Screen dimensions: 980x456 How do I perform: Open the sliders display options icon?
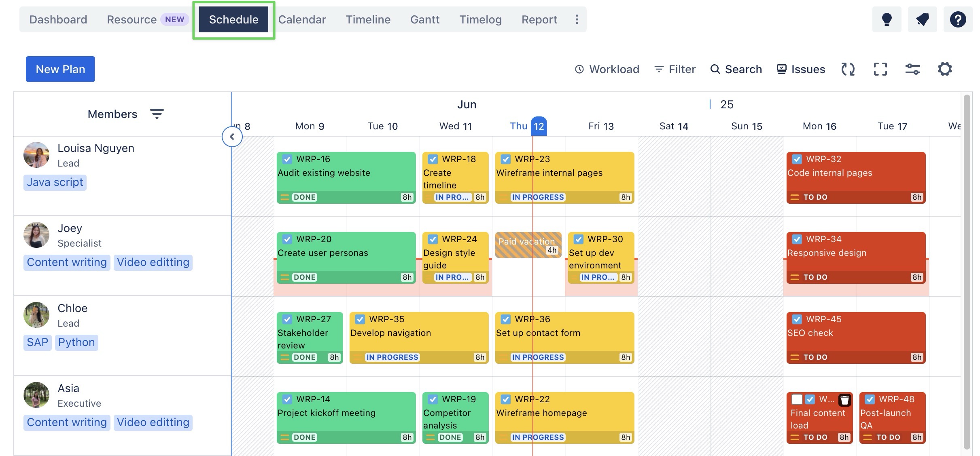pos(912,69)
